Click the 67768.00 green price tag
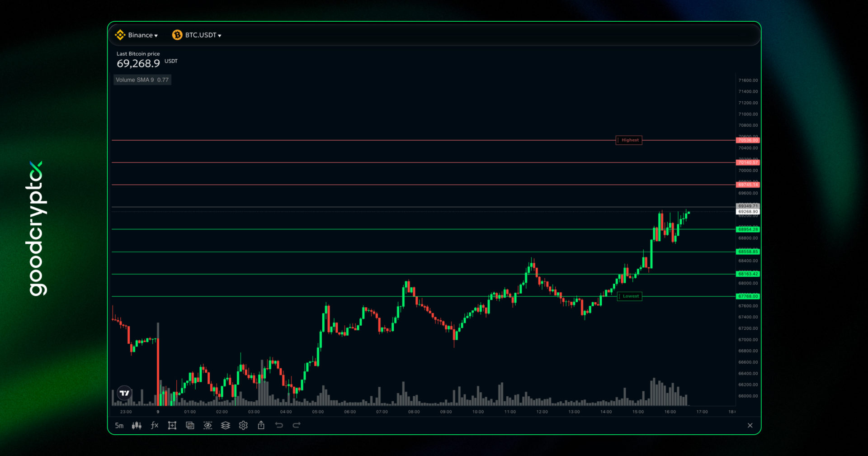This screenshot has width=868, height=456. [748, 296]
